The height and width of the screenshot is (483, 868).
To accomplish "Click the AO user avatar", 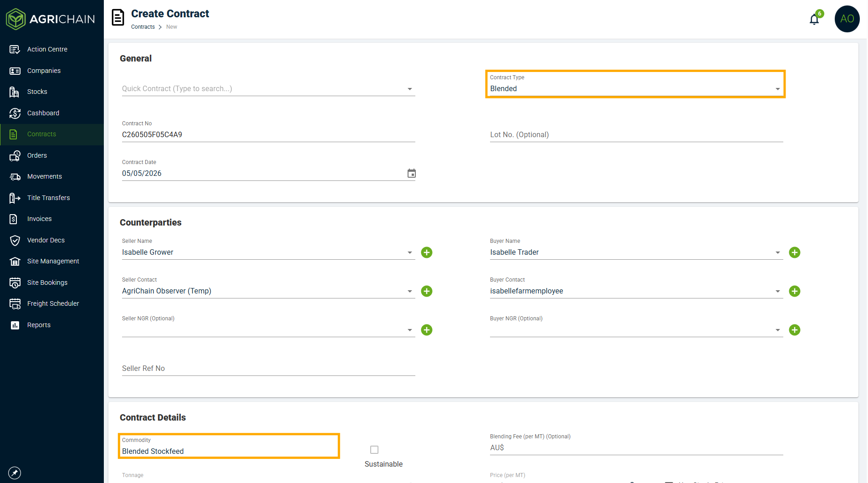I will pyautogui.click(x=847, y=19).
